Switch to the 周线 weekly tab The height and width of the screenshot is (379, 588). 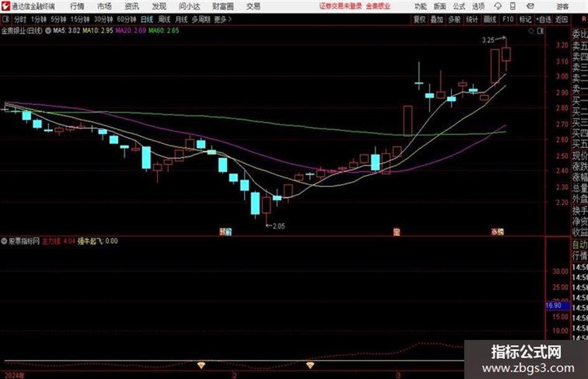point(164,19)
